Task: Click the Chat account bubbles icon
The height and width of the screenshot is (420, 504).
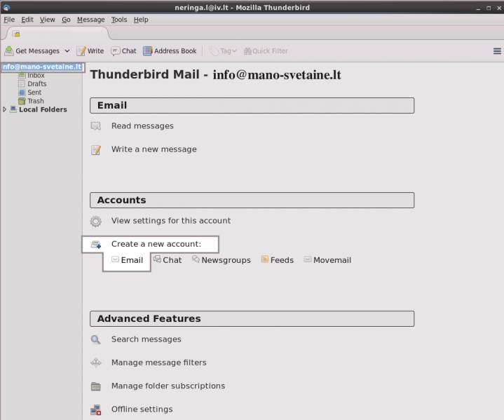Action: (157, 259)
